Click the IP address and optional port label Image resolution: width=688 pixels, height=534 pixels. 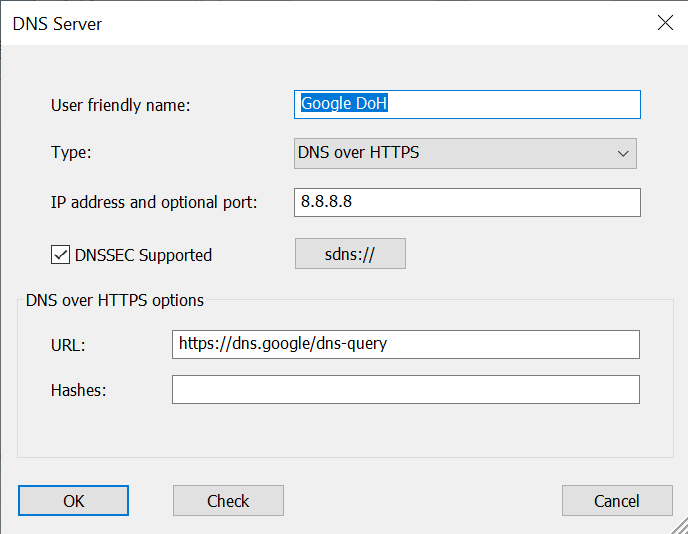(154, 203)
